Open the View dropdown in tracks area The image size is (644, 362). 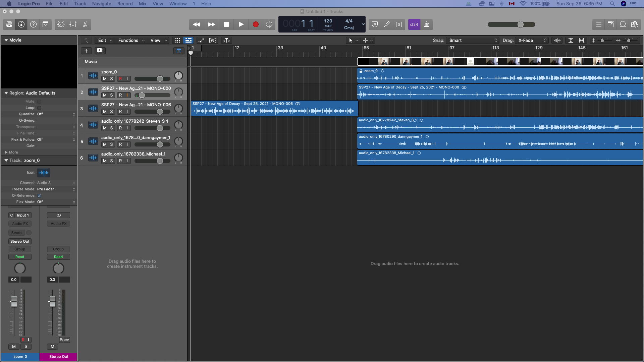tap(158, 41)
